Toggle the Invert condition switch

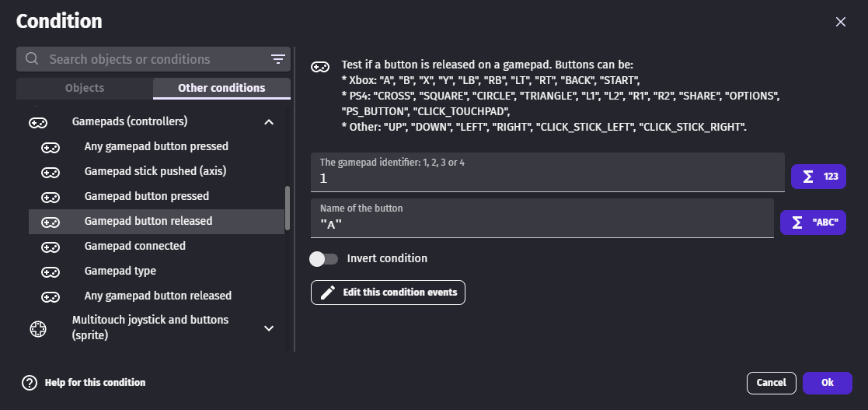324,258
